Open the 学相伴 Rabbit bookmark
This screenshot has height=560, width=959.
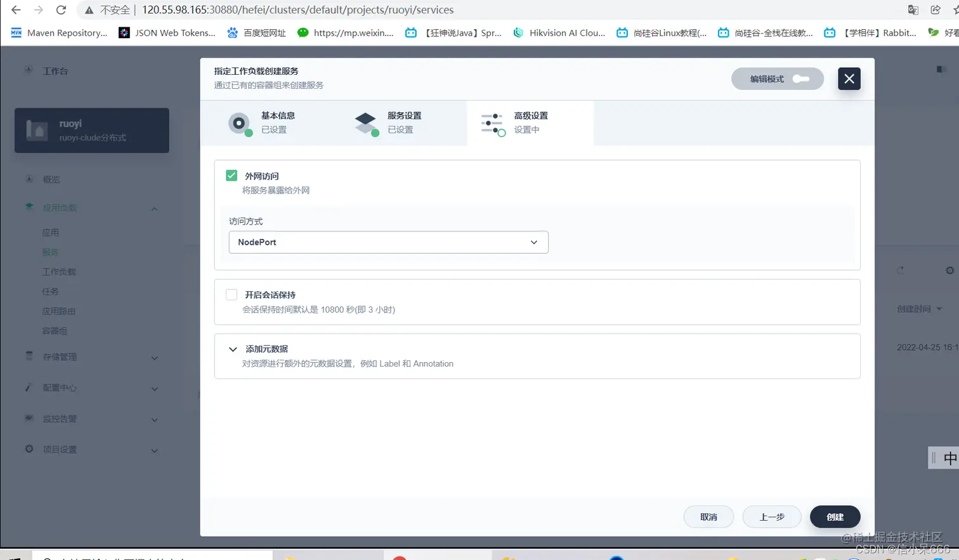point(870,33)
